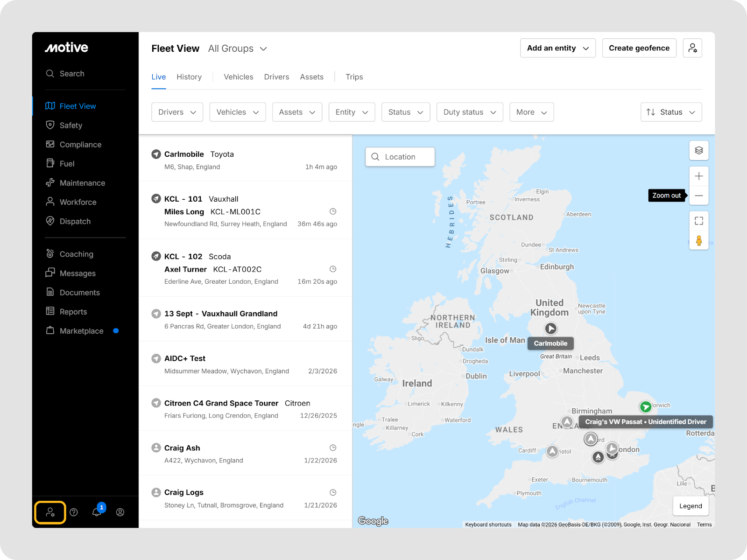
Task: Open the user profile icon in sidebar
Action: coord(120,512)
